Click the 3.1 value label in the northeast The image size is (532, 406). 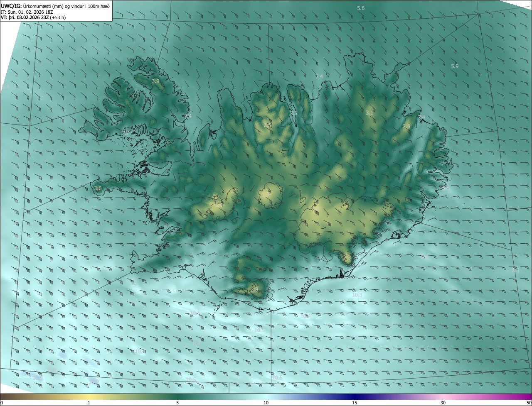(369, 113)
